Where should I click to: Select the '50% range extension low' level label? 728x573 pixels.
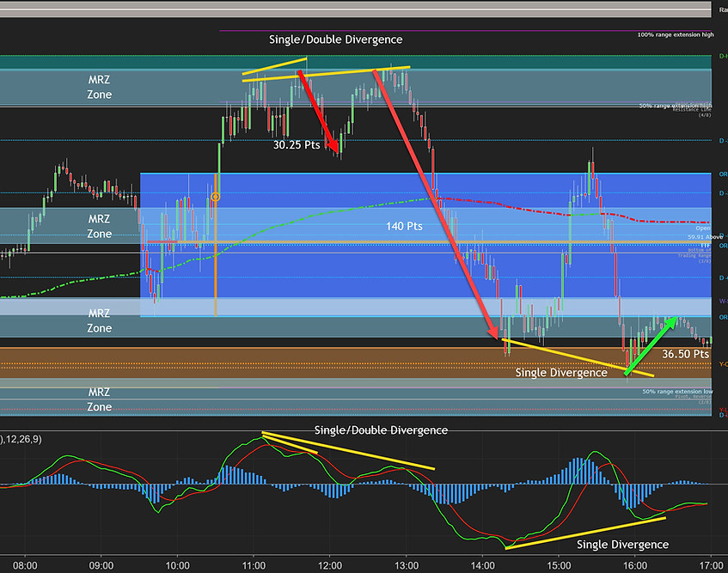click(677, 392)
